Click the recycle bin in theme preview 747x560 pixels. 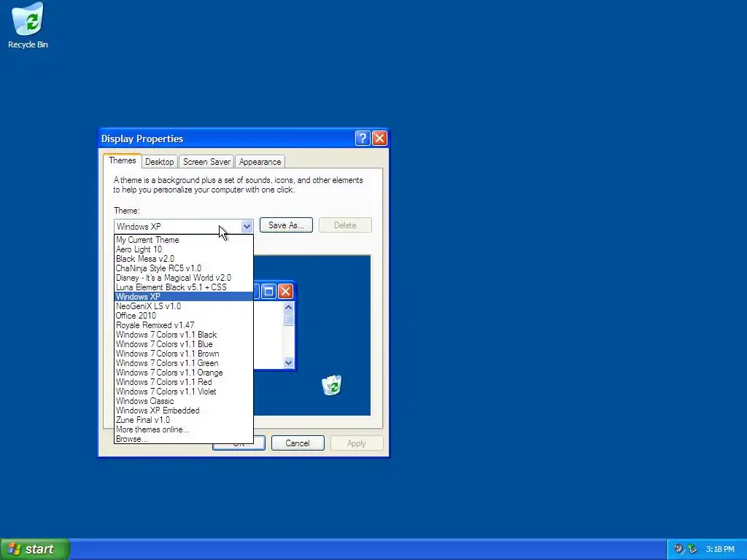332,385
